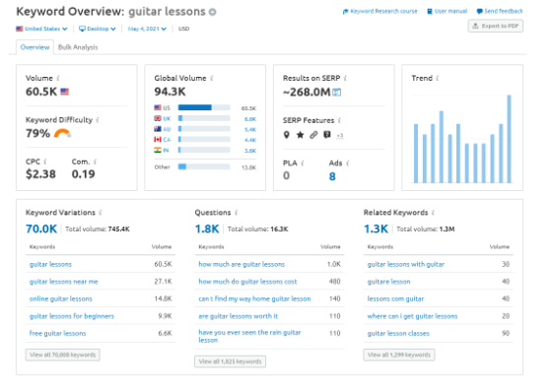Click View all 1,299 keywords button
This screenshot has height=392, width=554.
(x=399, y=355)
